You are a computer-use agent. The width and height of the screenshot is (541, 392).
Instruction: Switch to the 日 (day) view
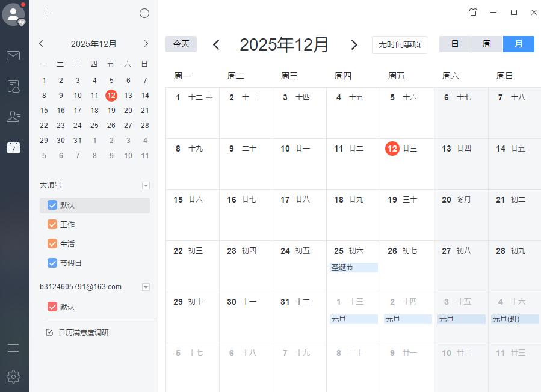454,44
